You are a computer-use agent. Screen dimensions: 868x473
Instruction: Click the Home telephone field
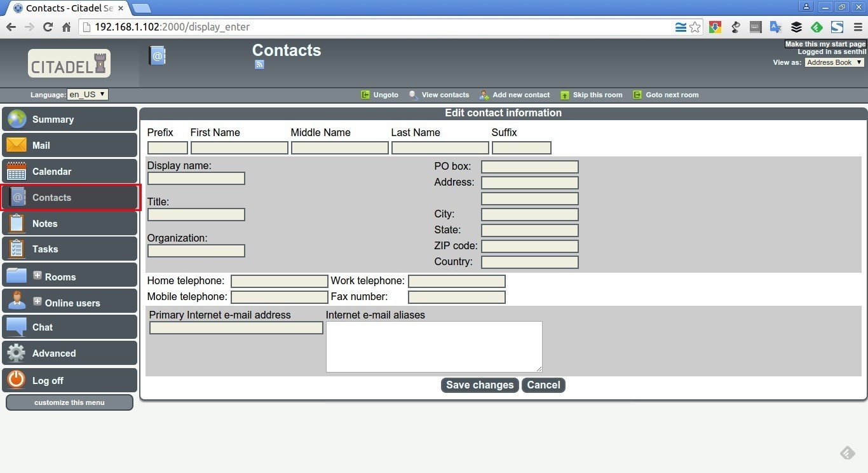(x=280, y=281)
